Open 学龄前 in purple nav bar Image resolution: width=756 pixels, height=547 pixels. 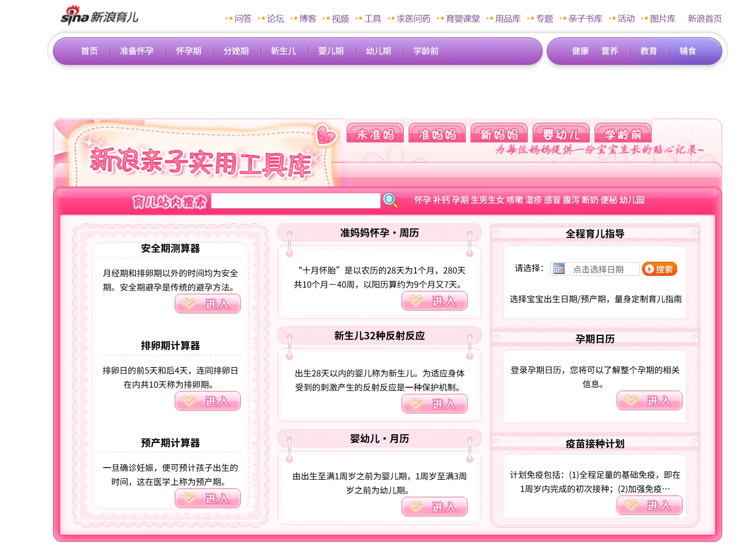(x=426, y=51)
